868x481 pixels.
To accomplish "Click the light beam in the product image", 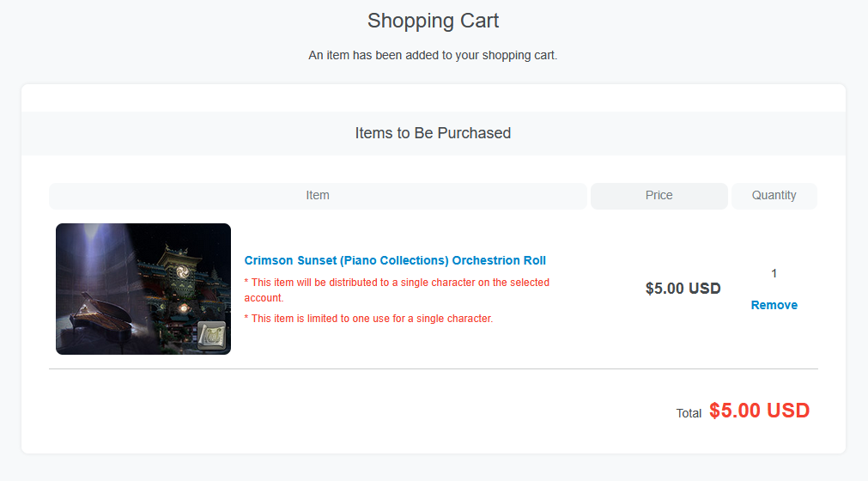I will point(101,258).
